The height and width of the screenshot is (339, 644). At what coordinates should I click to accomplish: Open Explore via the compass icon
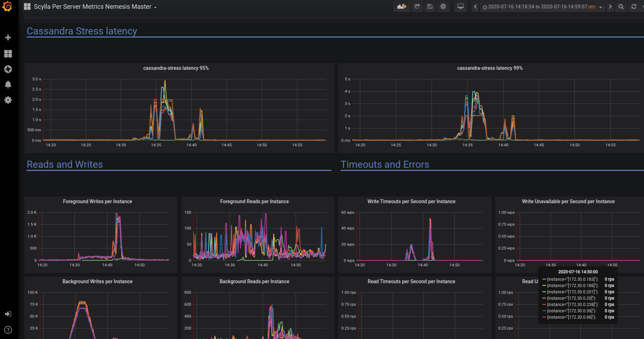8,69
